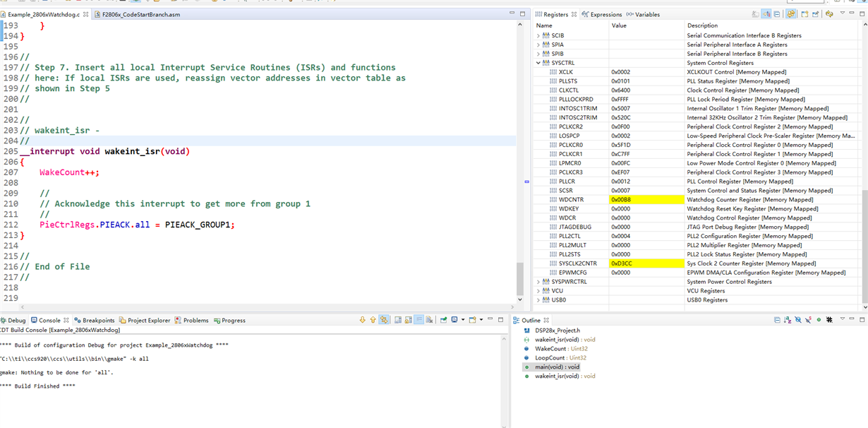Expand the SCIB register group
The height and width of the screenshot is (428, 868).
coord(538,35)
